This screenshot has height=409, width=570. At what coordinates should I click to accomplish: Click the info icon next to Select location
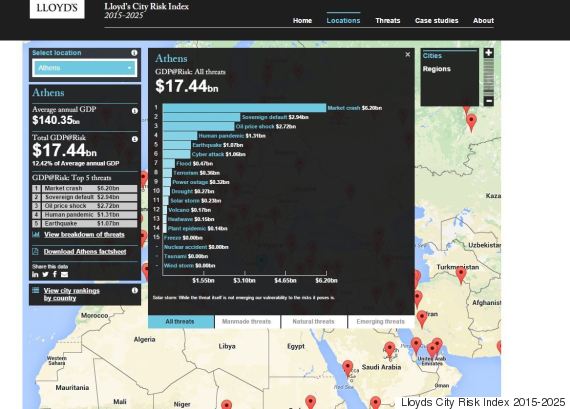tap(134, 53)
